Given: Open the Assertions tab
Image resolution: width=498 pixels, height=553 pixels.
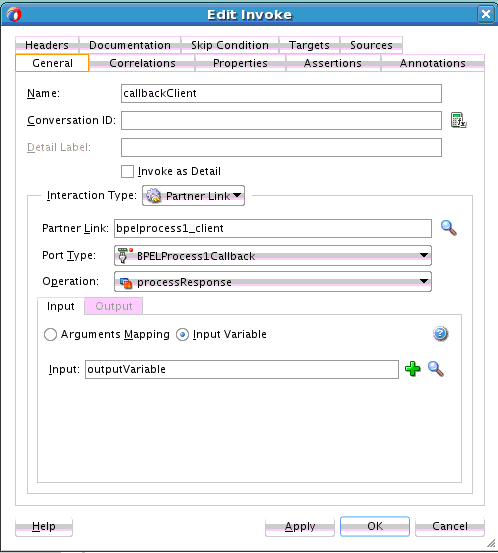Looking at the screenshot, I should [x=333, y=63].
